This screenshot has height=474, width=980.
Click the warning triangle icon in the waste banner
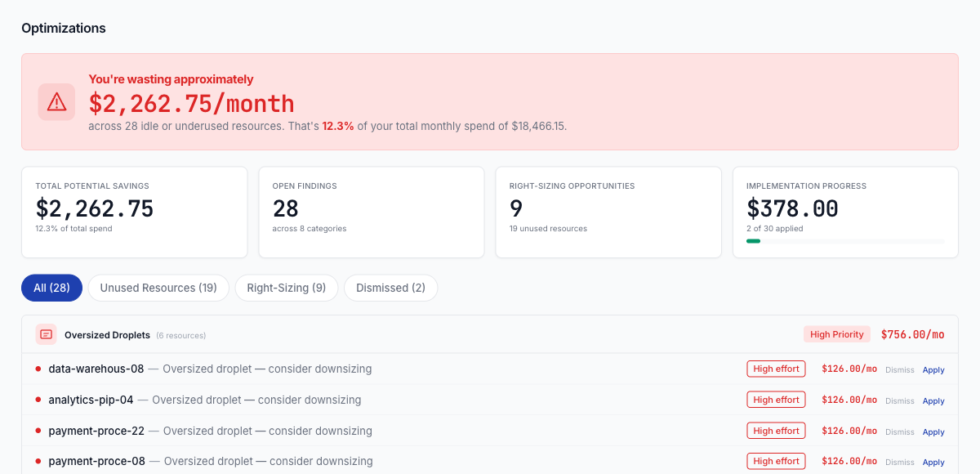[56, 101]
